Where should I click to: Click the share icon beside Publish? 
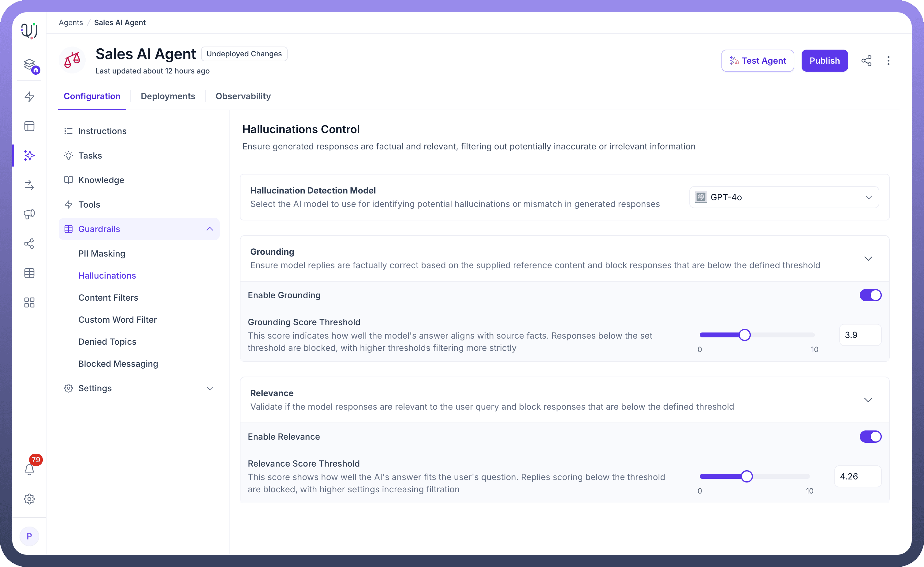(x=866, y=61)
